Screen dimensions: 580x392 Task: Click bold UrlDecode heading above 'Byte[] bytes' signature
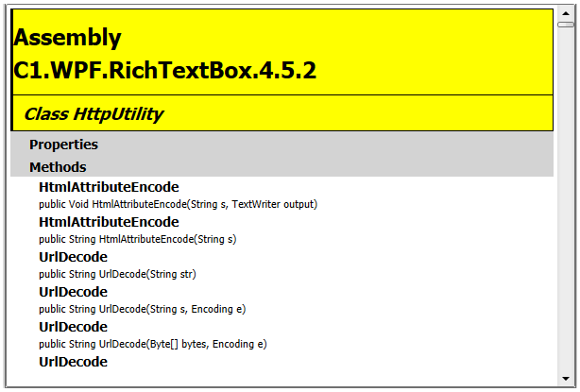click(74, 327)
